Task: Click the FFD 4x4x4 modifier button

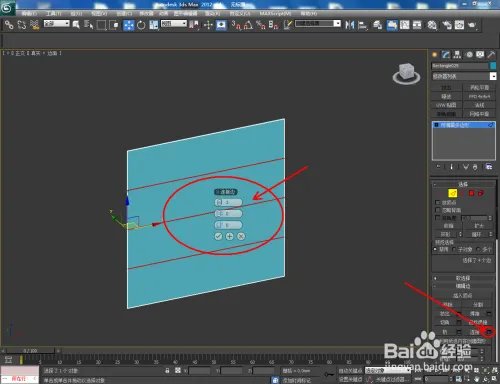Action: click(480, 96)
